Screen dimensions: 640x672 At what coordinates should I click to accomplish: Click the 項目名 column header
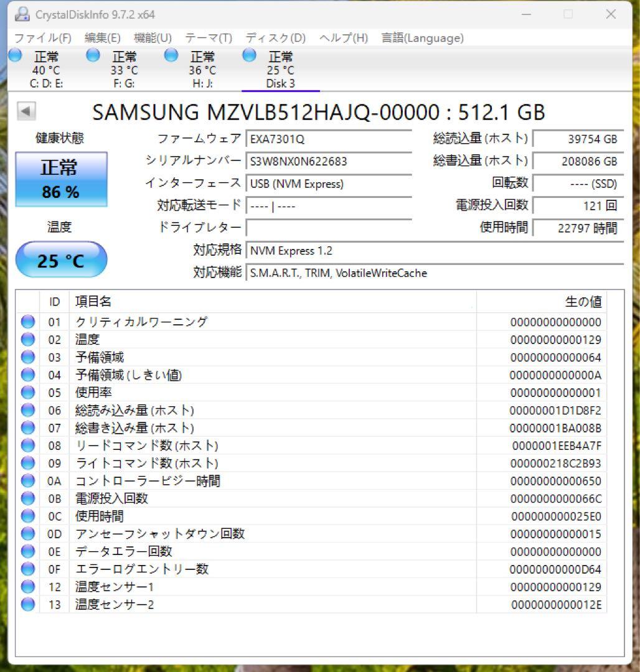click(x=273, y=302)
